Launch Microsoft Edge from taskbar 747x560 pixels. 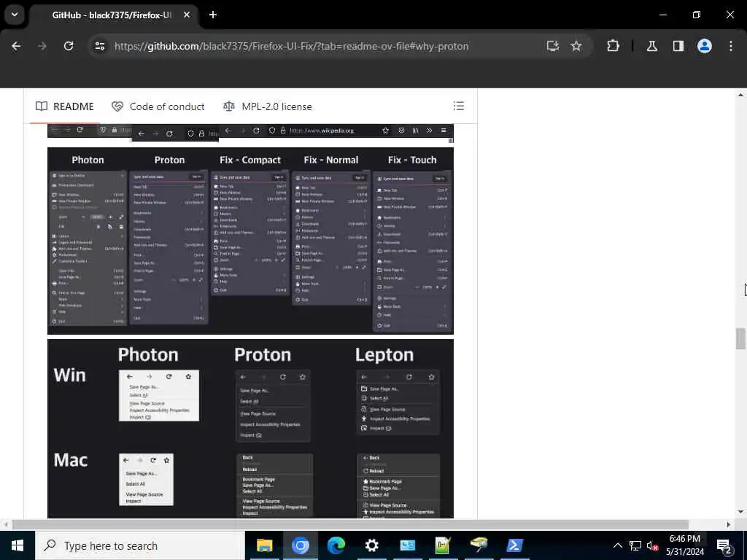[x=336, y=545]
